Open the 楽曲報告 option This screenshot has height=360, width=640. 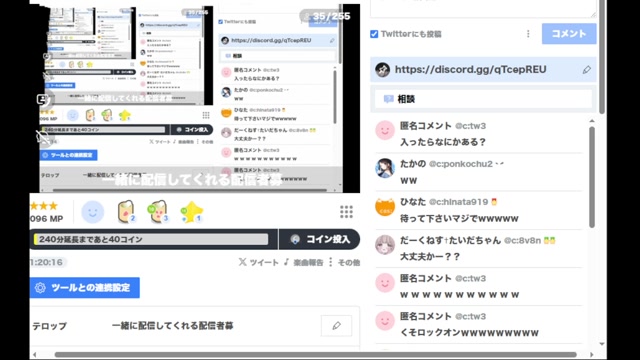click(x=304, y=262)
